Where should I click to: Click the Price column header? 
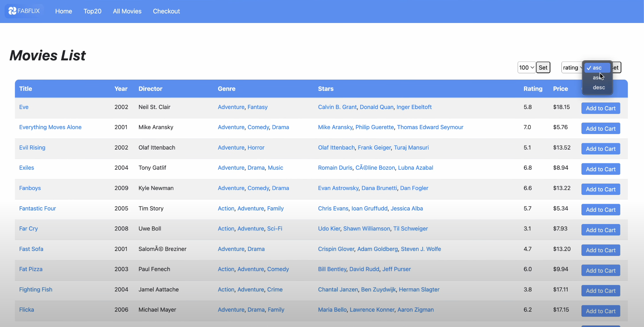click(x=560, y=89)
